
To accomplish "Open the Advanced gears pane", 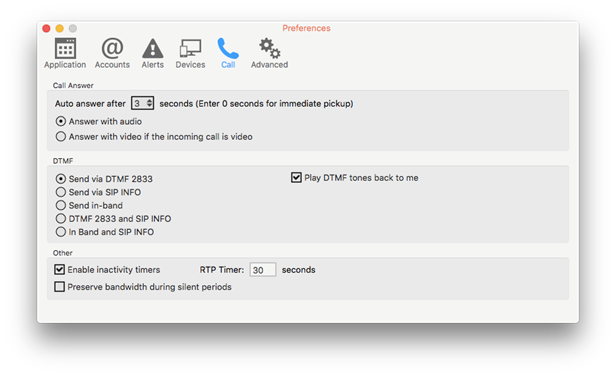I will 270,53.
